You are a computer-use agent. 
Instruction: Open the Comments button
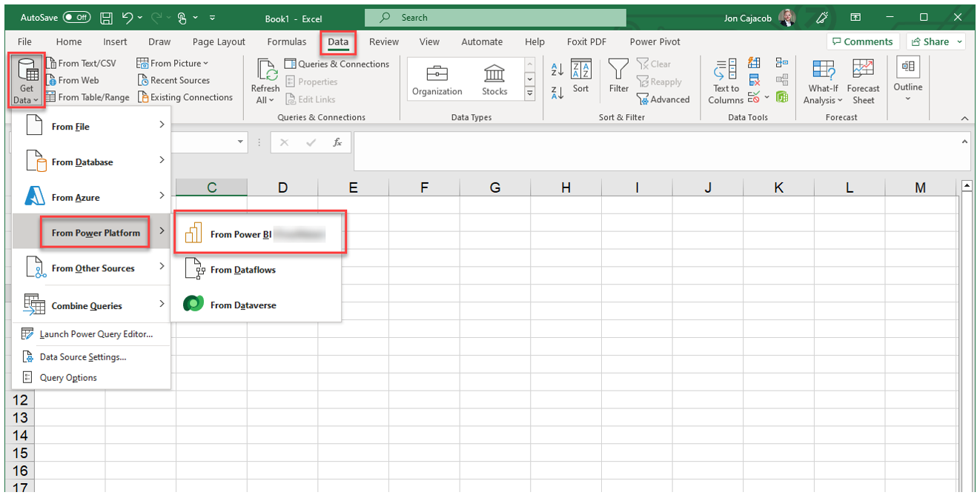(x=863, y=41)
